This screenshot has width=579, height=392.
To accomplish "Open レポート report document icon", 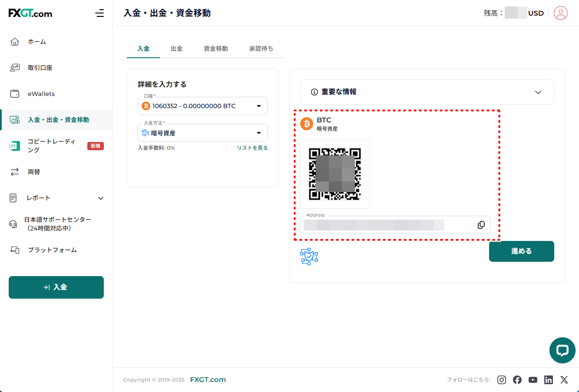I will [13, 198].
